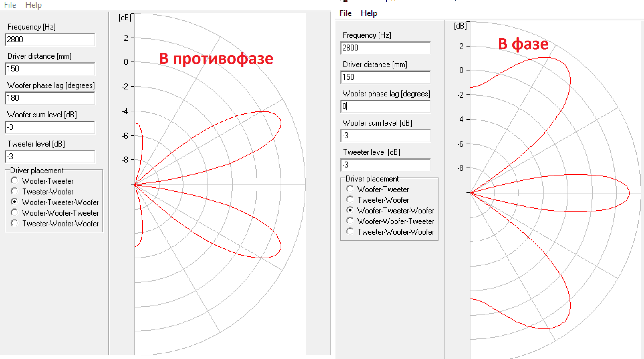Open File menu in left window
This screenshot has height=359, width=644.
10,5
